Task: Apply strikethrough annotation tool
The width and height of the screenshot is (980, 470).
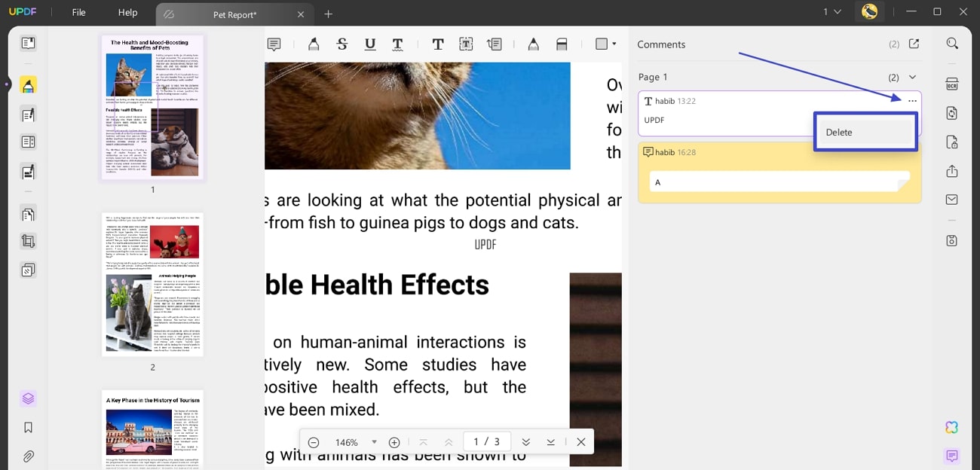Action: (341, 44)
